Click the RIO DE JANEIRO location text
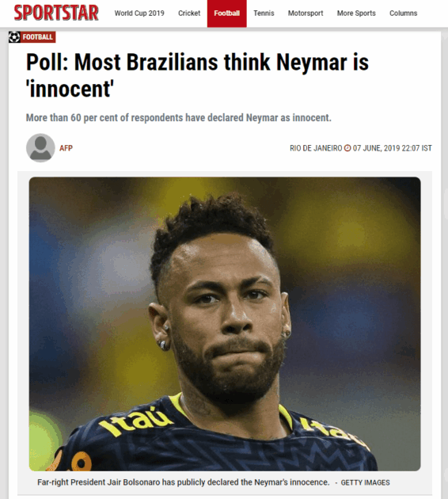 point(316,148)
